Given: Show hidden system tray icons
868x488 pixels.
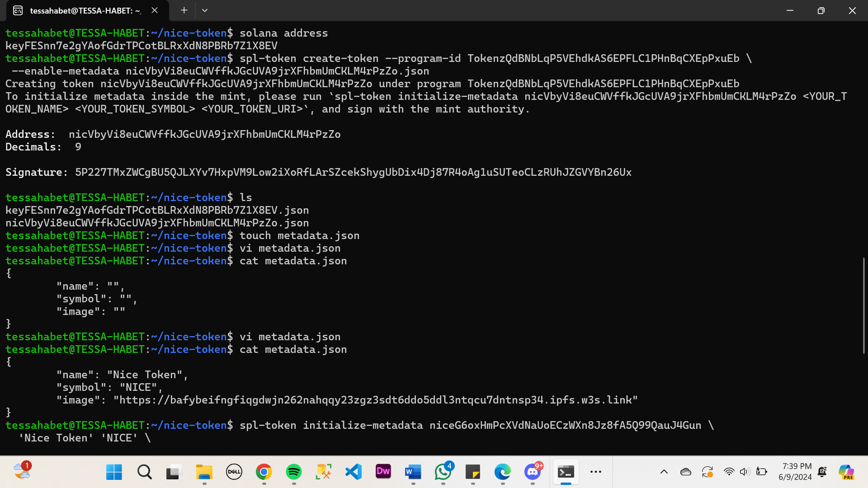Looking at the screenshot, I should (664, 472).
